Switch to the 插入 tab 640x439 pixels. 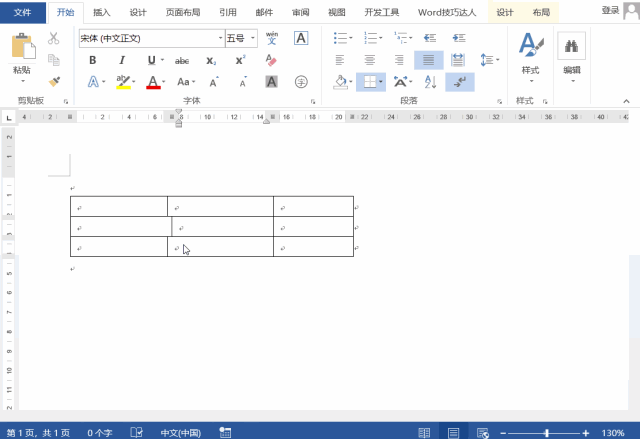(x=102, y=13)
